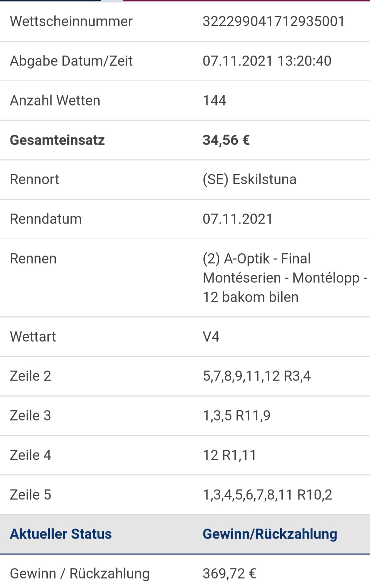The image size is (370, 588).
Task: Click the Abgabe Datum/Zeit label
Action: [71, 61]
